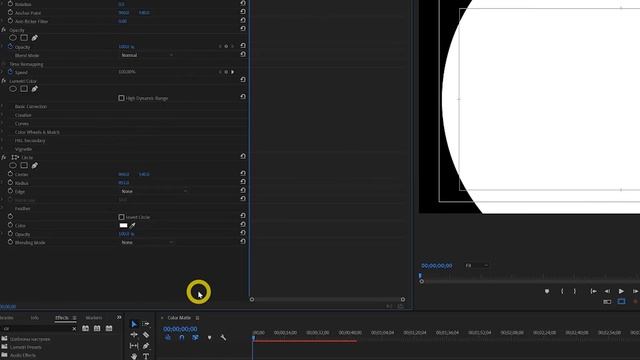Toggle animation stopwatch for Circle Radius

coord(10,182)
